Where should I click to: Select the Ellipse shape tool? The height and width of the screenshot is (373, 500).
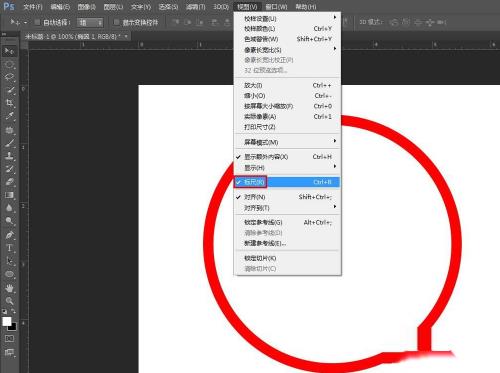tap(9, 274)
